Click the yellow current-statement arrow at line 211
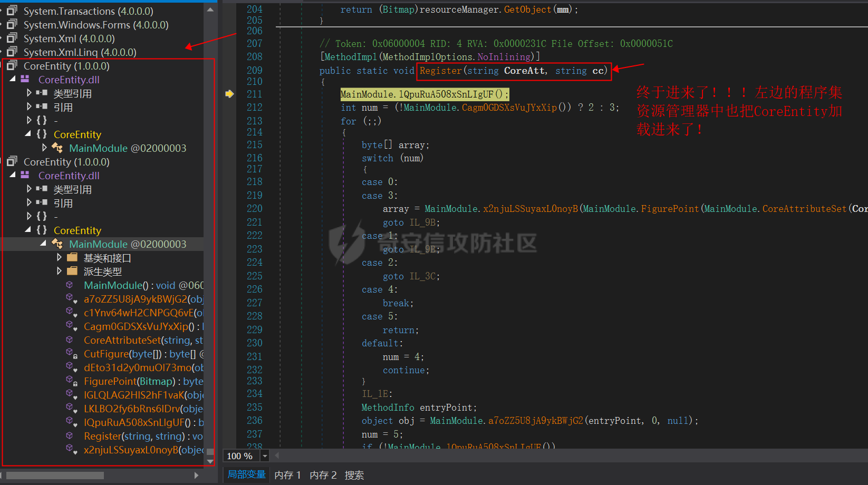The width and height of the screenshot is (868, 485). click(229, 94)
